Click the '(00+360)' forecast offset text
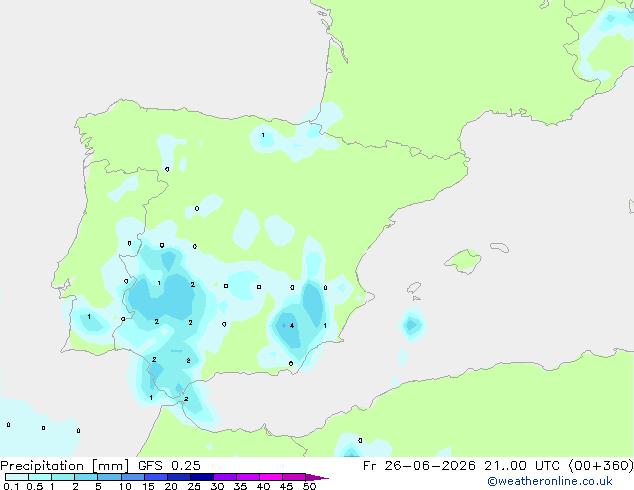634x490 pixels. (601, 466)
